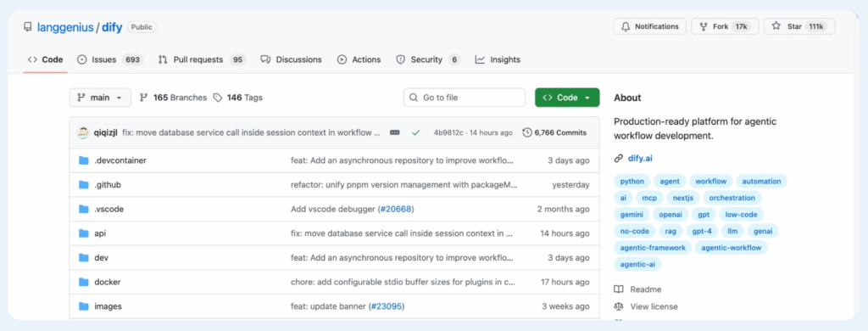The height and width of the screenshot is (331, 868).
Task: Open the api folder
Action: click(100, 233)
